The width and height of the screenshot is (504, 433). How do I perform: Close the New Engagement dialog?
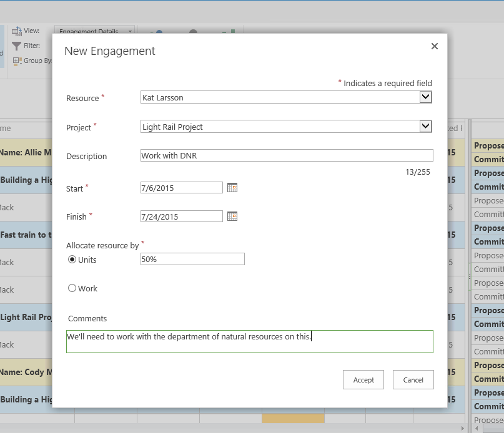coord(435,46)
